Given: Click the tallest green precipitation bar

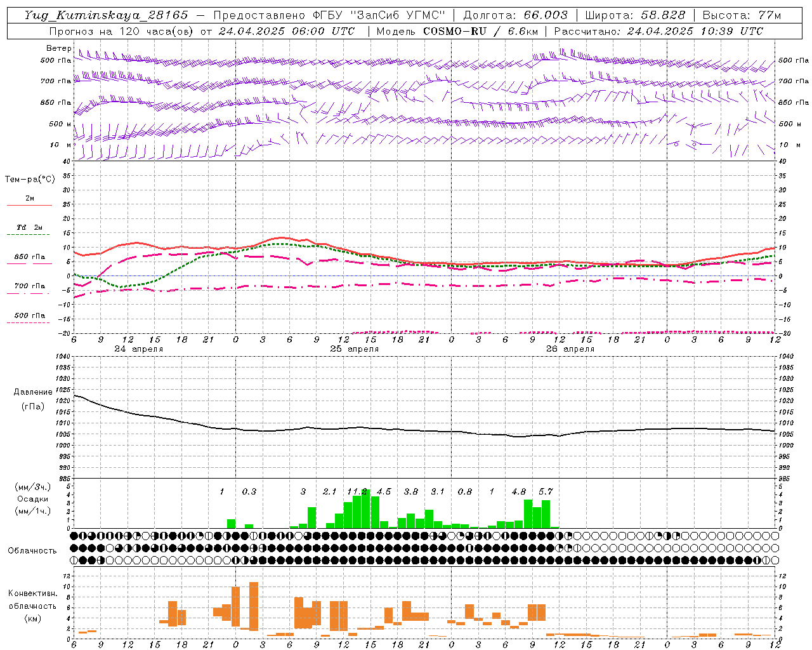Looking at the screenshot, I should tap(366, 509).
